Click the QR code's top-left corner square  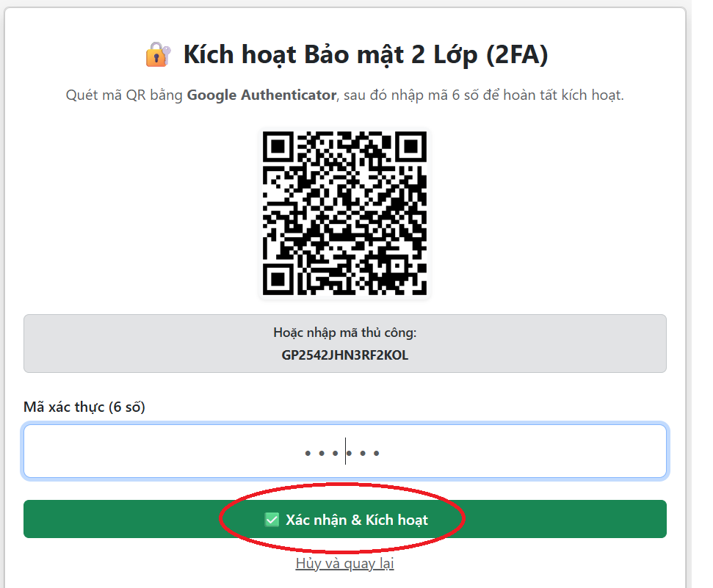click(x=278, y=146)
